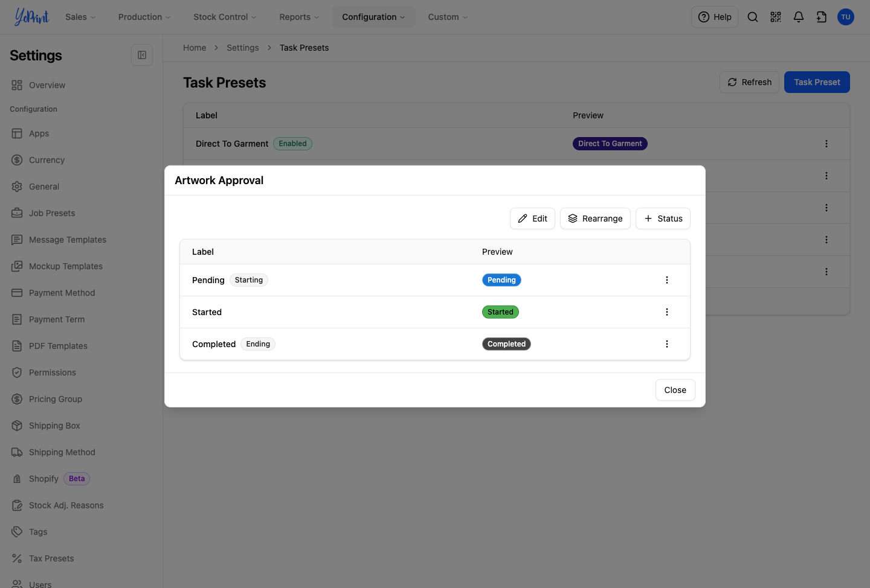Click the green Started preview badge
The image size is (870, 588).
coord(500,312)
